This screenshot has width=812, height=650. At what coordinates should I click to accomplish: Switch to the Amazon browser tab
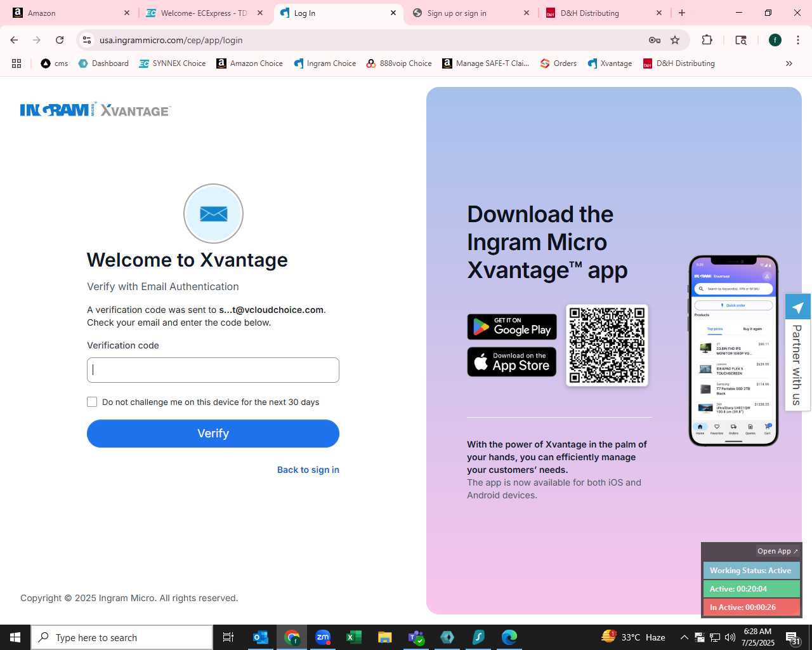pos(70,13)
